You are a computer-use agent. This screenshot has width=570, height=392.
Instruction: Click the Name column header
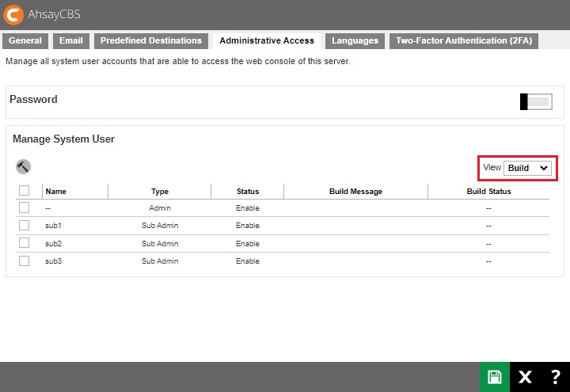pos(56,192)
